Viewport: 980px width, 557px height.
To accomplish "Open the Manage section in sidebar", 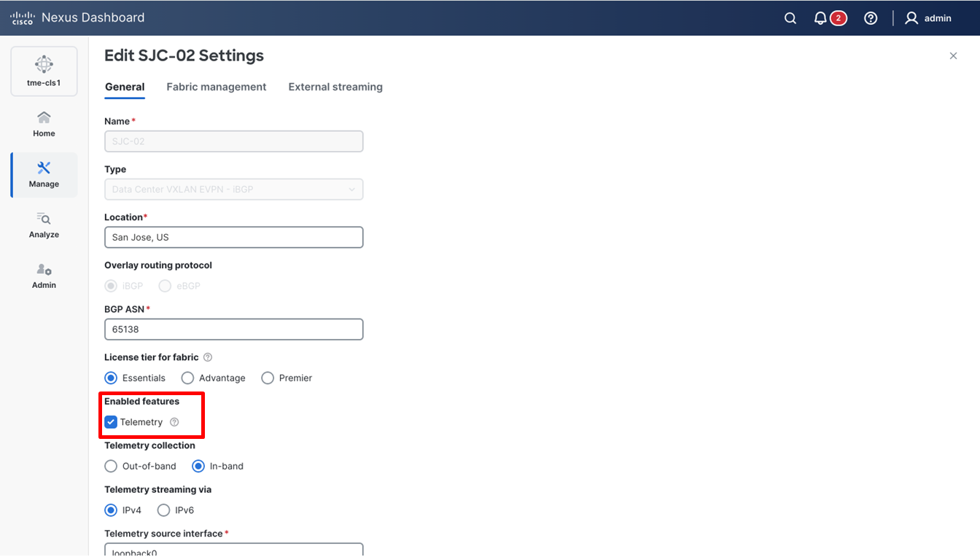I will click(44, 175).
